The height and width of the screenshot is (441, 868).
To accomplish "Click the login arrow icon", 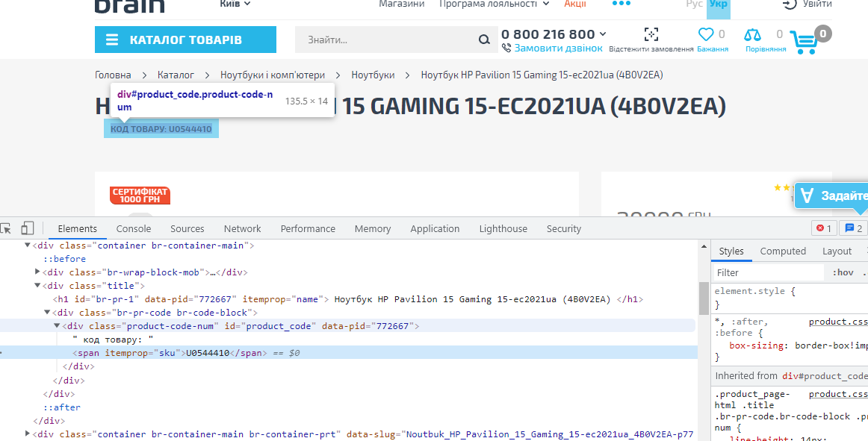I will tap(790, 4).
